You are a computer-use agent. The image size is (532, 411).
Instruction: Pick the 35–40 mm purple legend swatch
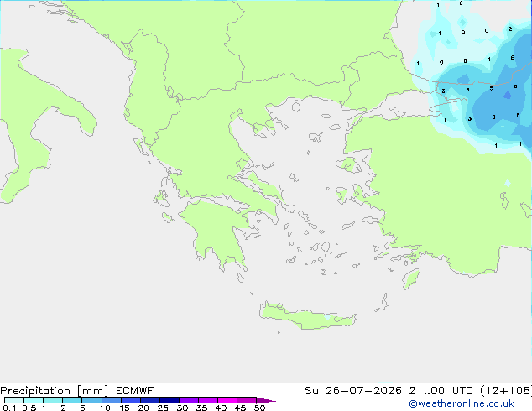click(208, 400)
